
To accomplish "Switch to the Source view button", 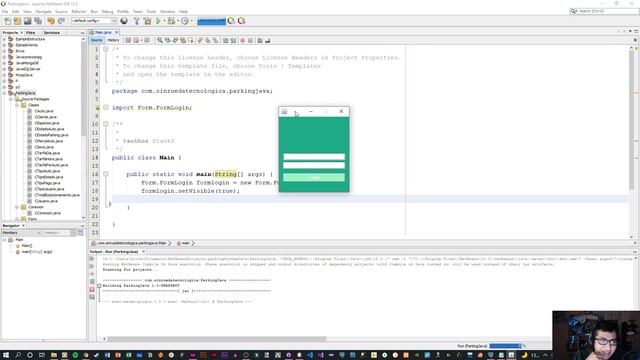I will click(x=97, y=40).
